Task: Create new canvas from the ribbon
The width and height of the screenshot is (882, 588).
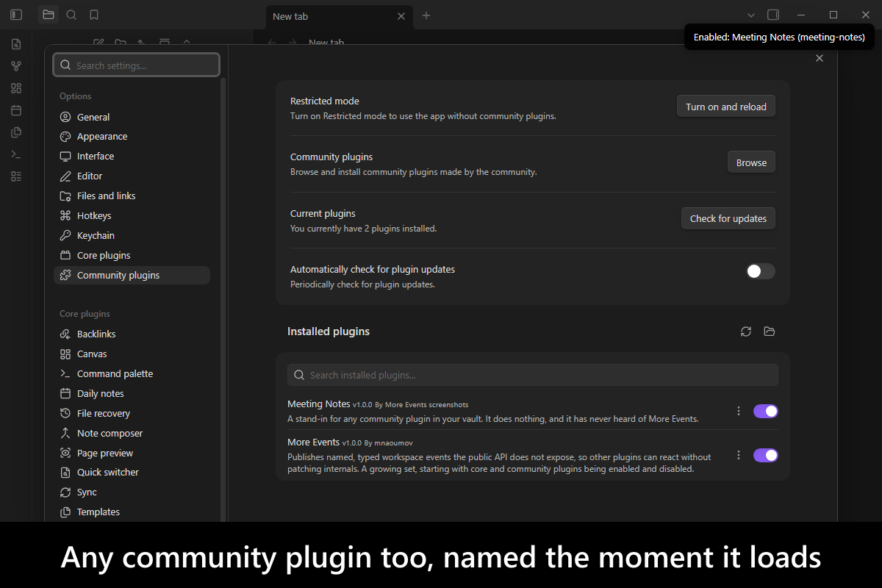Action: (16, 88)
